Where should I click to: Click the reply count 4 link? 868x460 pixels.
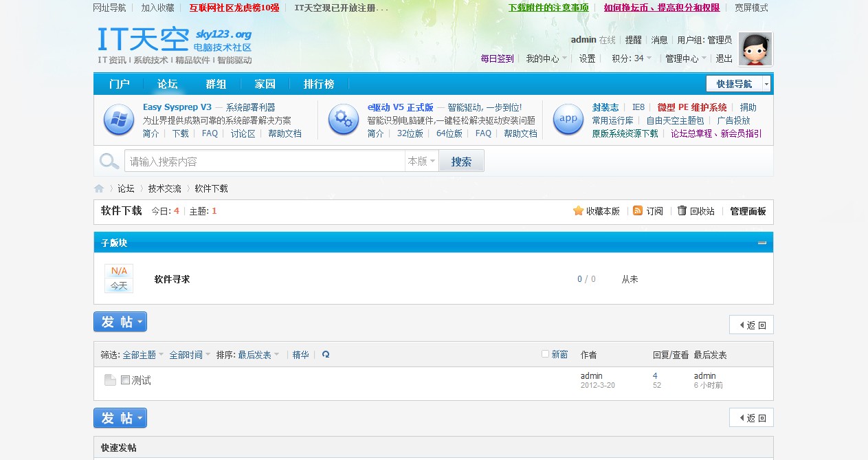pyautogui.click(x=655, y=375)
